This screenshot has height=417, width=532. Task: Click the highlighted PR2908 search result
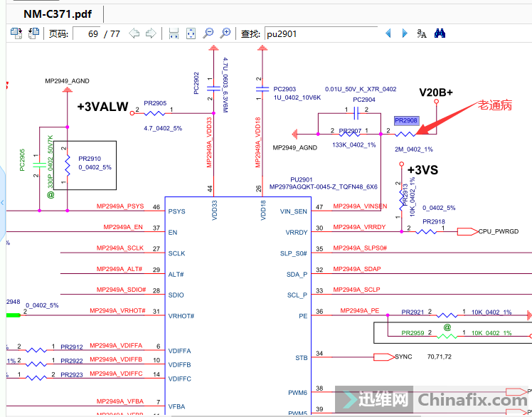click(x=406, y=121)
